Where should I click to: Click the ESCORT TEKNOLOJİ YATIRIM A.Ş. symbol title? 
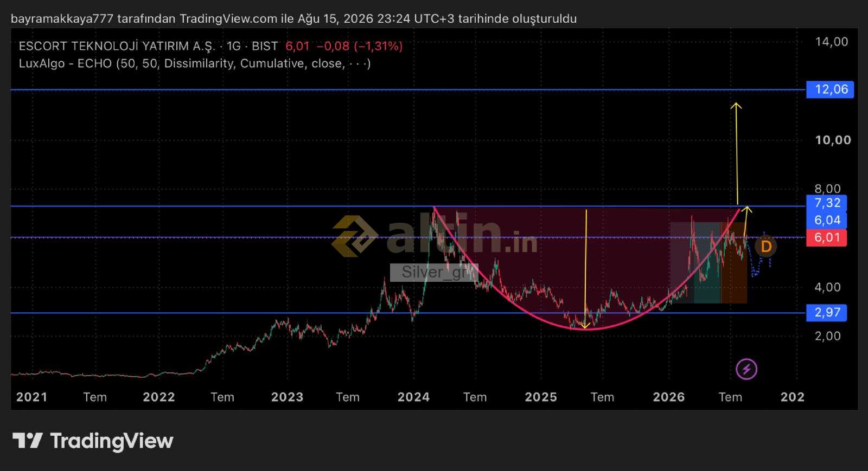117,46
